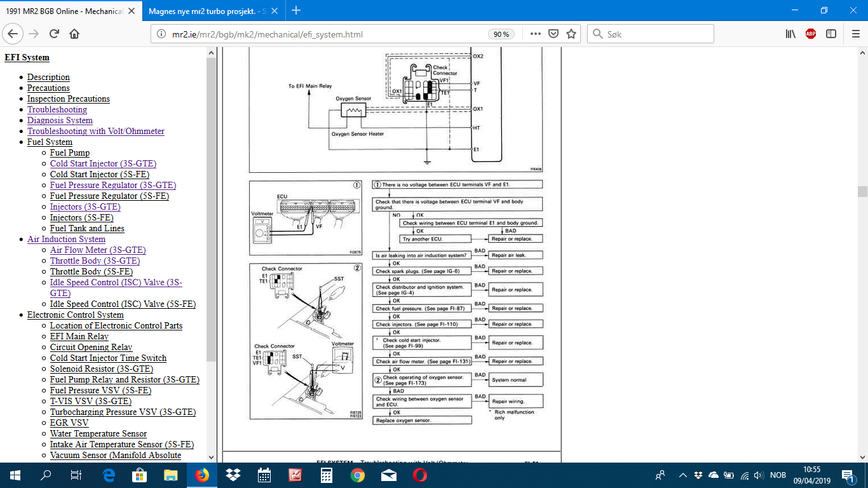868x488 pixels.
Task: Click inside the 'Søk' search field
Action: pyautogui.click(x=648, y=34)
